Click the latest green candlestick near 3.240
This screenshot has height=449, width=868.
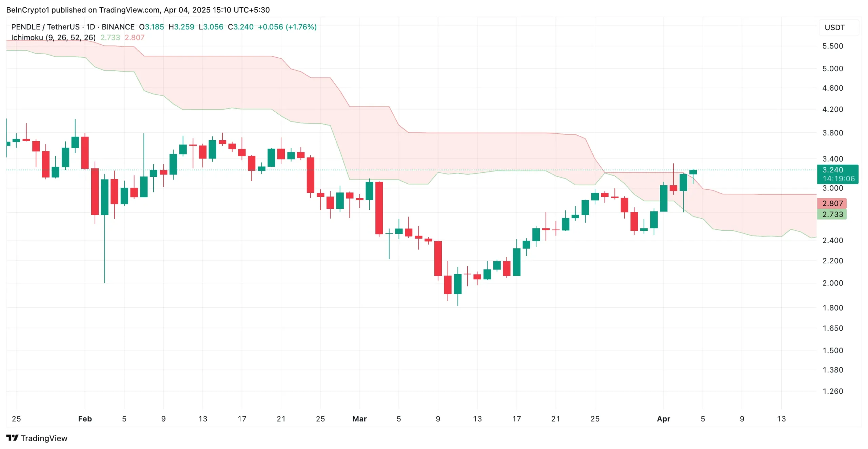click(693, 172)
